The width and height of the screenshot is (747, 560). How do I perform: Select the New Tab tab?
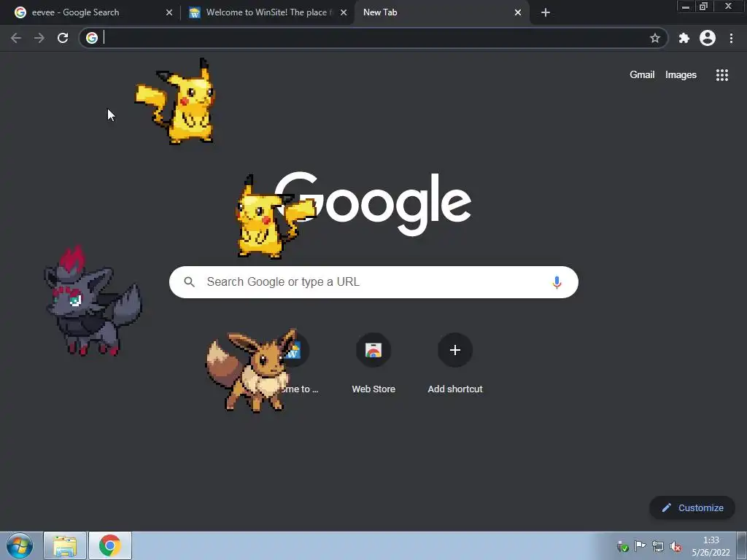(441, 12)
